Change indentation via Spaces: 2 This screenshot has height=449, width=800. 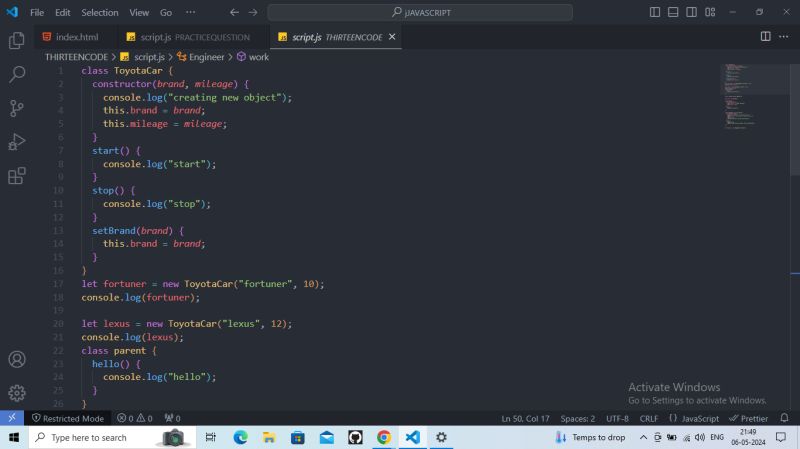pos(578,418)
